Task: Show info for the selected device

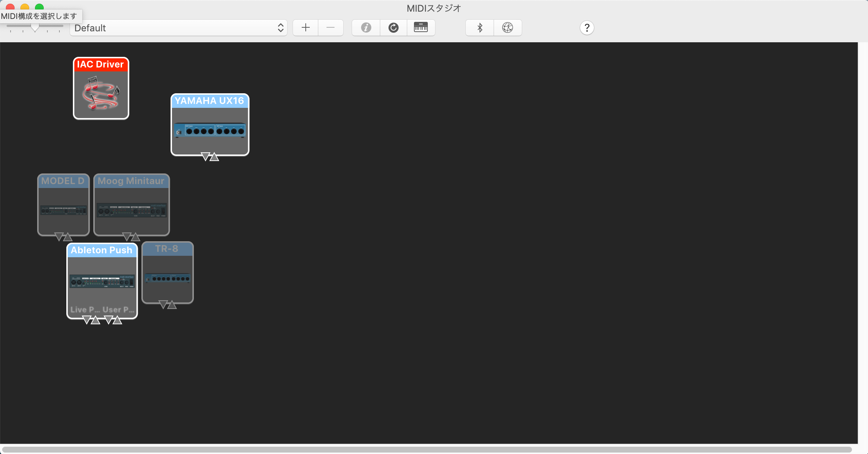Action: (x=366, y=28)
